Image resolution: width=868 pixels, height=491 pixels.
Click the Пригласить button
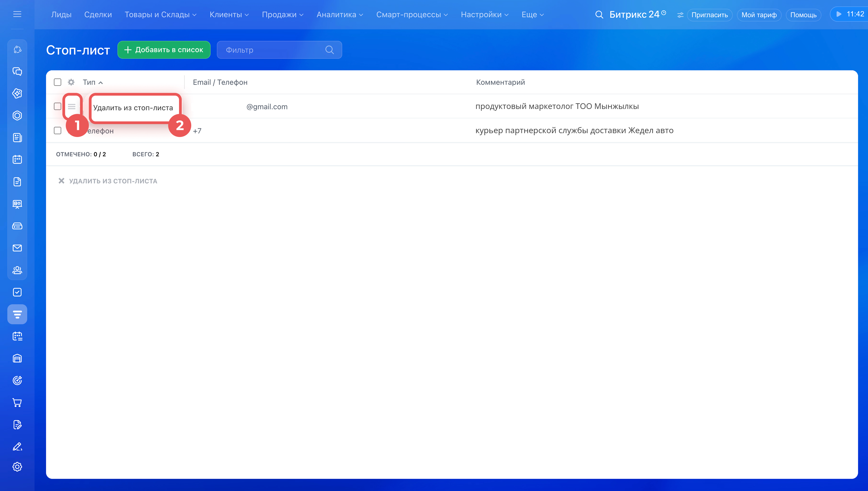710,15
